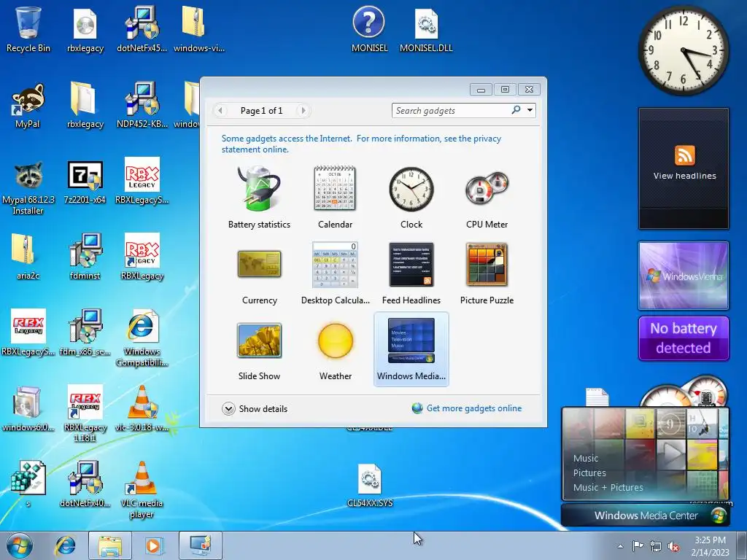The image size is (747, 560).
Task: Go to previous gadget page
Action: pyautogui.click(x=220, y=111)
